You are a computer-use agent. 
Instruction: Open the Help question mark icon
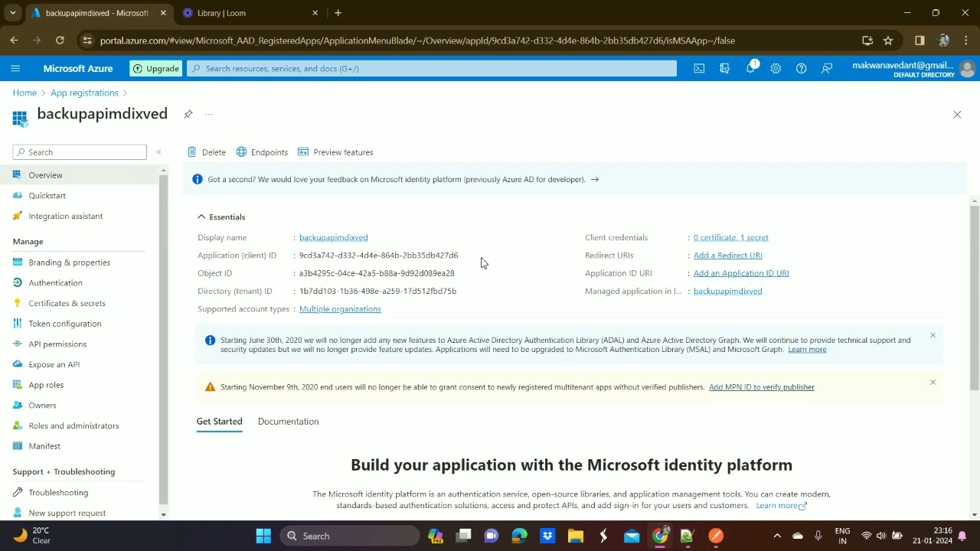click(801, 68)
